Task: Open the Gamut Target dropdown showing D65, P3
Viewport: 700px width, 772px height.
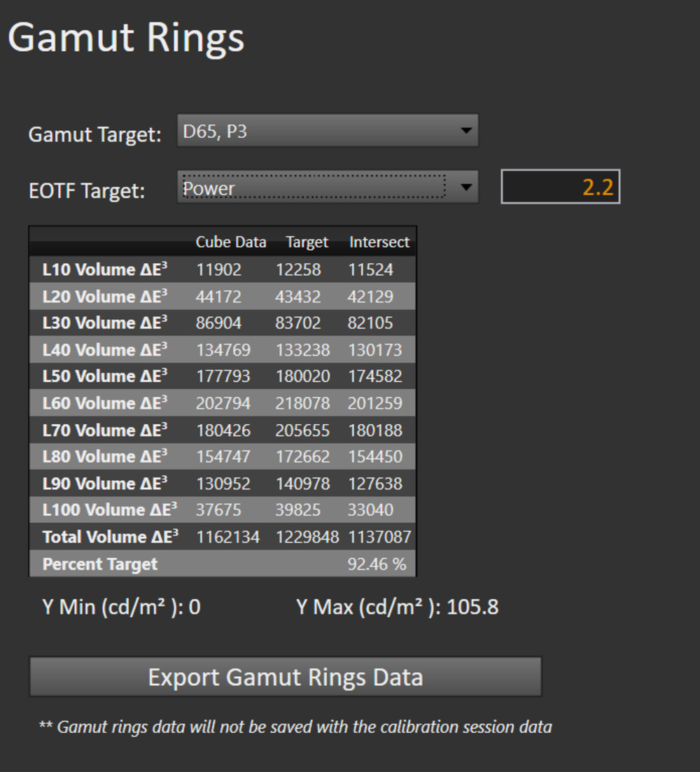Action: 315,131
